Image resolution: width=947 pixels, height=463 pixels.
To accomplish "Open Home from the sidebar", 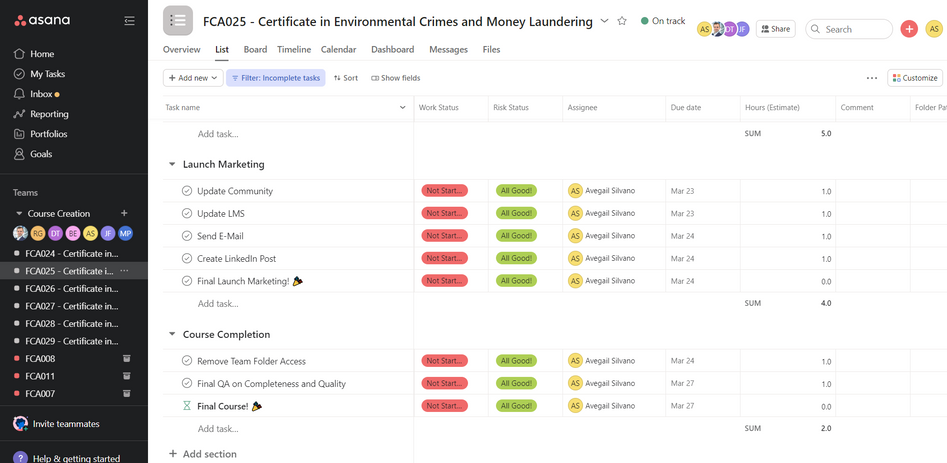I will coord(42,54).
